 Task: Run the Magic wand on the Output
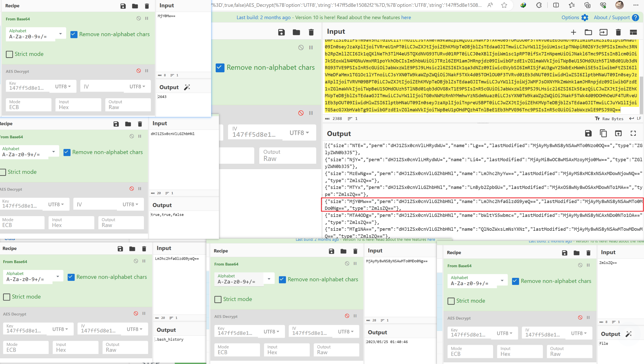pos(186,87)
